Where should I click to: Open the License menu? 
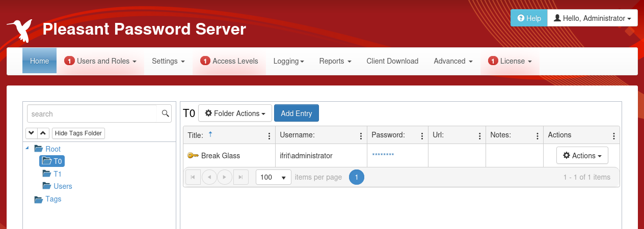(x=510, y=61)
